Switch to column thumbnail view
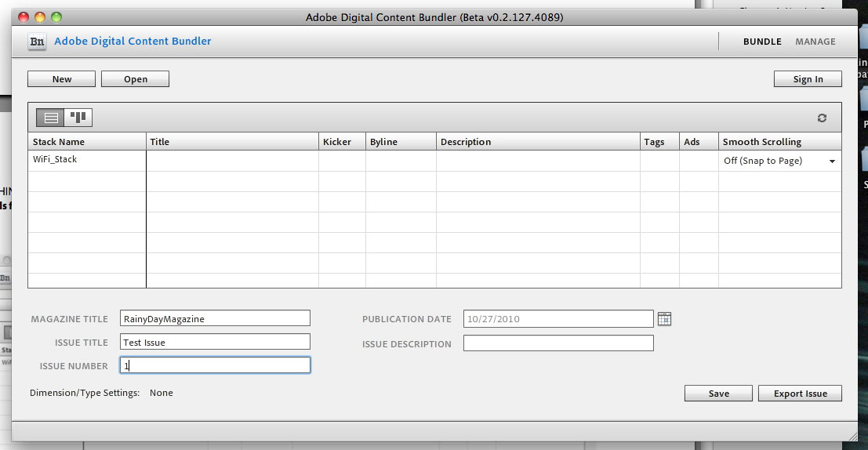The height and width of the screenshot is (450, 868). [78, 118]
